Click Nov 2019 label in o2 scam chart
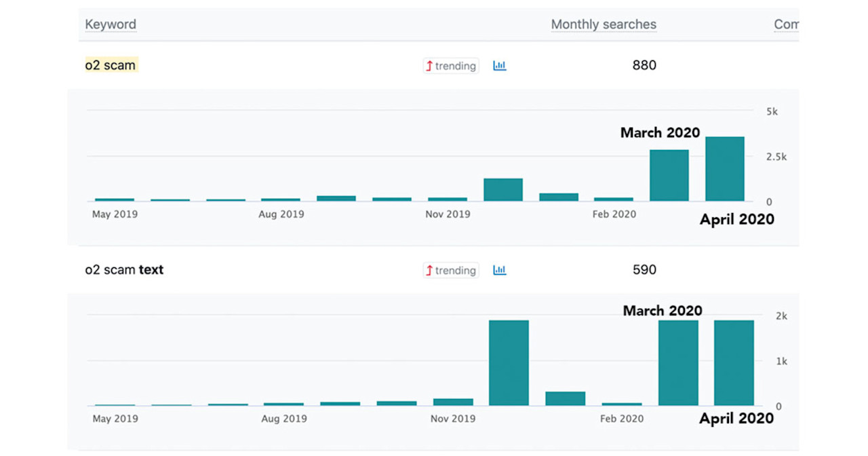This screenshot has width=868, height=456. (448, 214)
